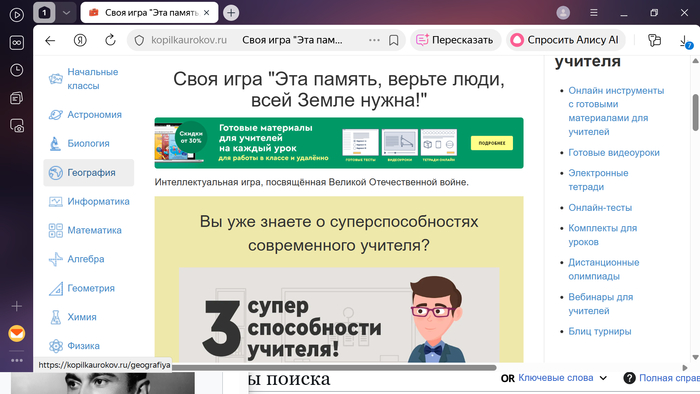
Task: Open Электронные тетради link
Action: pos(598,180)
